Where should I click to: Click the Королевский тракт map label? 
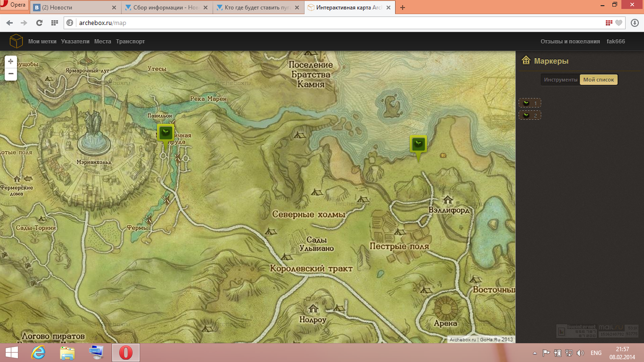(x=311, y=269)
